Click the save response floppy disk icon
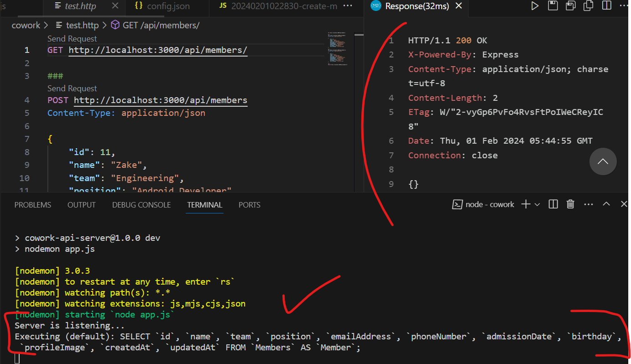 coord(553,6)
